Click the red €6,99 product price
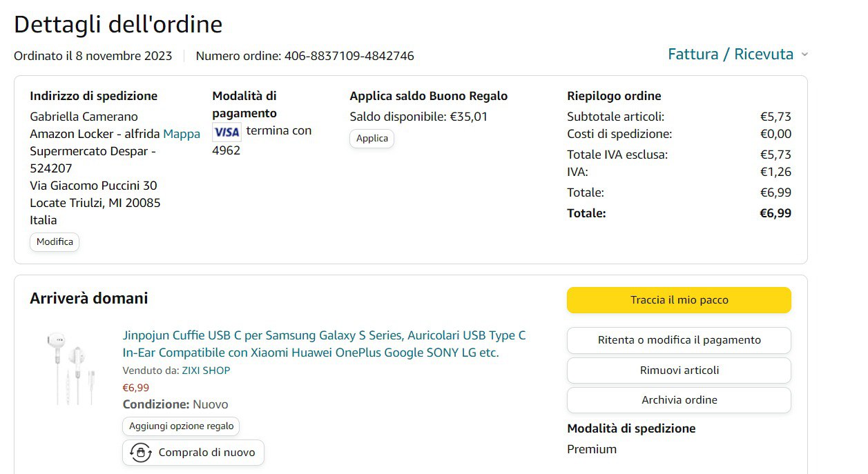 [x=136, y=388]
